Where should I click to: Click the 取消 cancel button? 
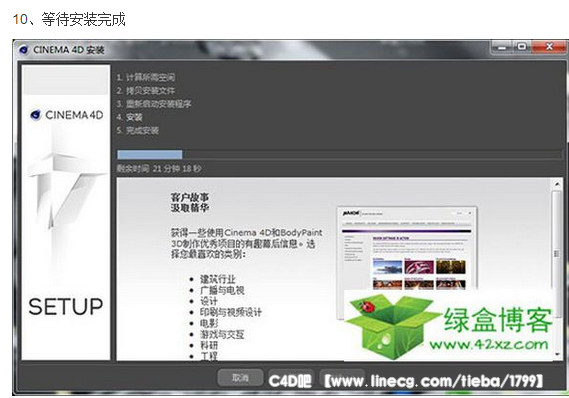coord(240,378)
